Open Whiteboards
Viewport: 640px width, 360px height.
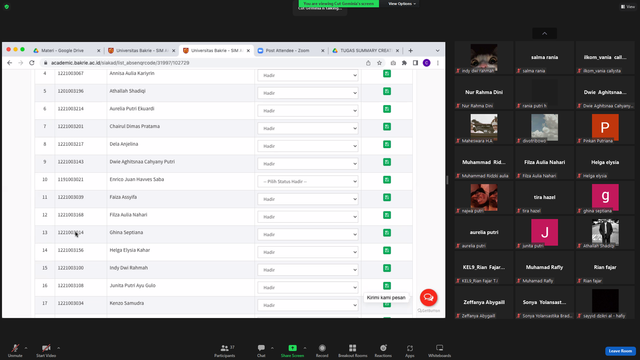click(440, 350)
